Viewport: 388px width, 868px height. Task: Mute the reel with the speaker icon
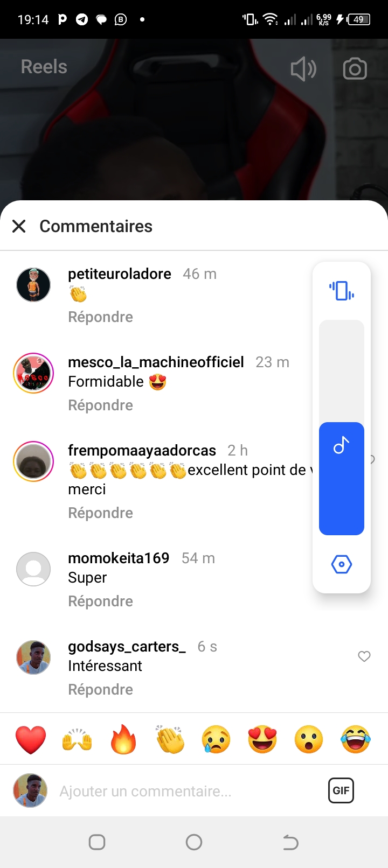303,69
